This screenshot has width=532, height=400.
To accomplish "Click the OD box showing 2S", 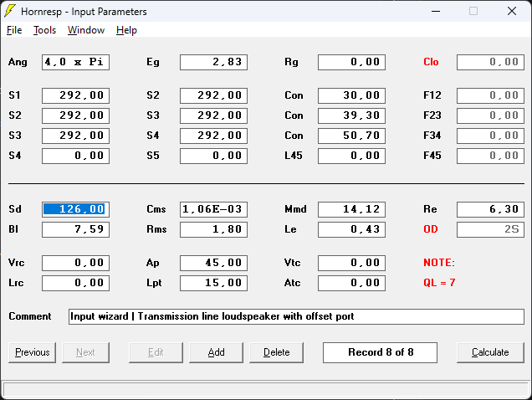I will click(x=491, y=229).
